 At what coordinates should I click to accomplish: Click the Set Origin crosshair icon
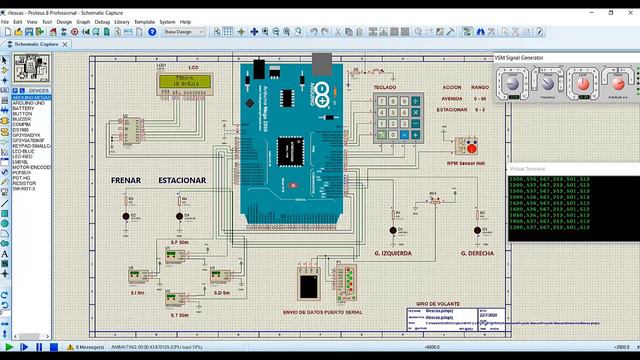241,32
